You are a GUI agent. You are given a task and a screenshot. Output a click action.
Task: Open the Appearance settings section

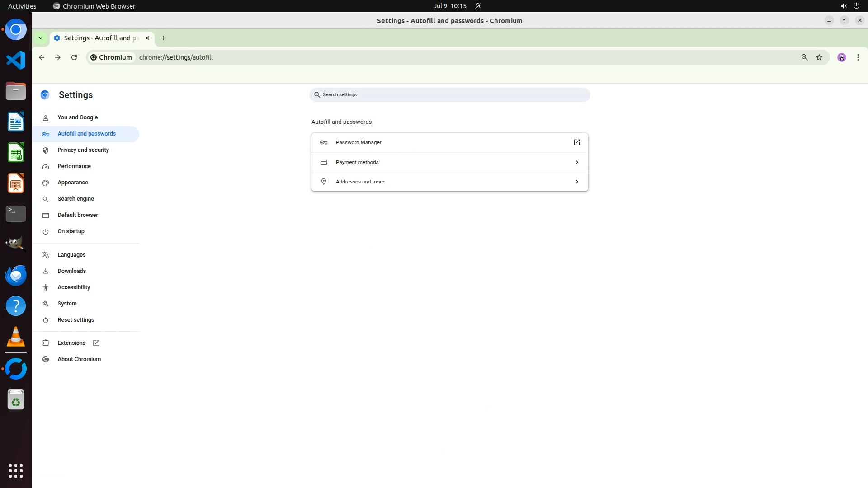coord(73,183)
